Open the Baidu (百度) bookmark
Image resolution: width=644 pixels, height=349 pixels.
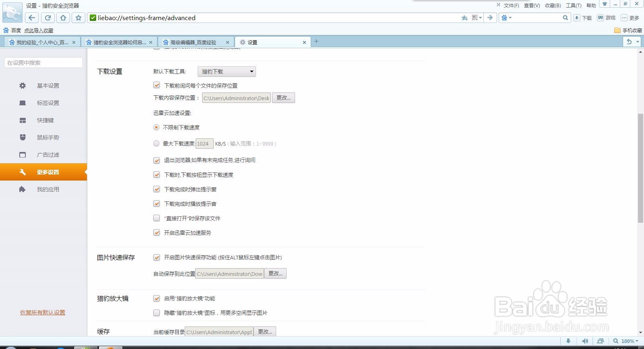point(12,30)
